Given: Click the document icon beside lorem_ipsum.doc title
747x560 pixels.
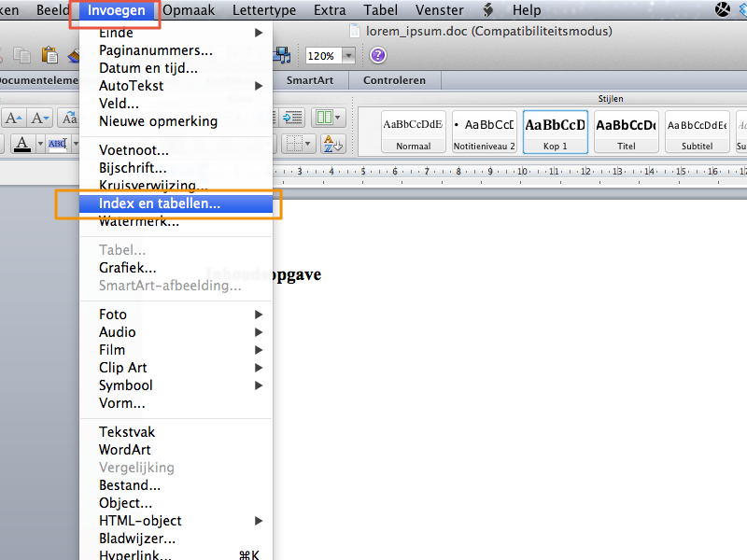Looking at the screenshot, I should click(x=355, y=31).
